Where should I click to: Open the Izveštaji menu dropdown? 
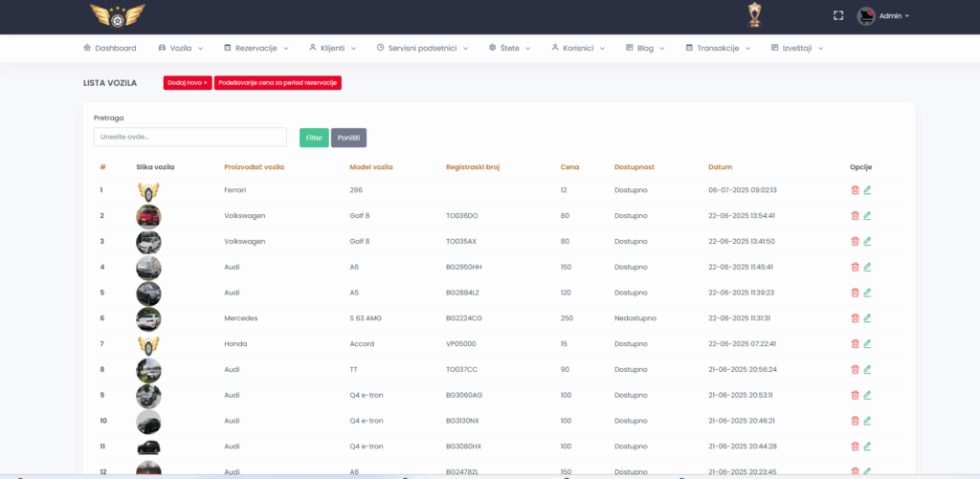coord(796,48)
